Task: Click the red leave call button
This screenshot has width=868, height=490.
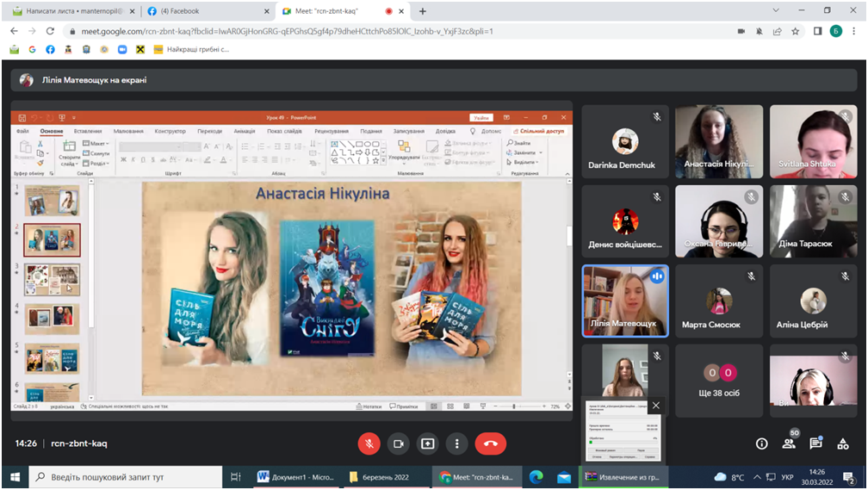Action: click(x=491, y=443)
